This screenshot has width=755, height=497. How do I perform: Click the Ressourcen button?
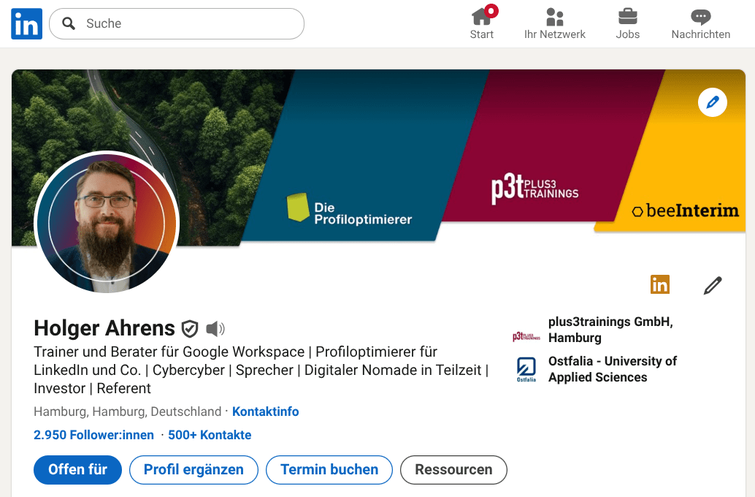point(454,470)
